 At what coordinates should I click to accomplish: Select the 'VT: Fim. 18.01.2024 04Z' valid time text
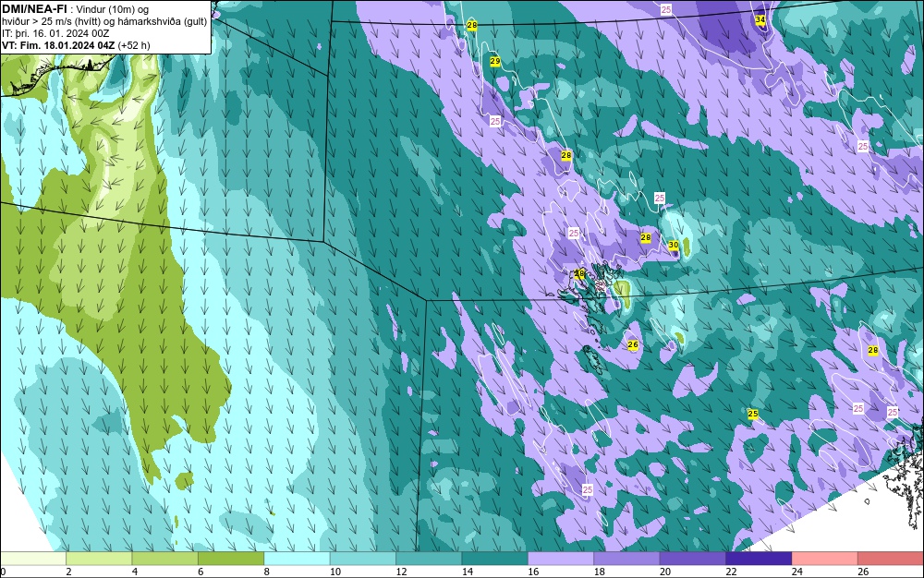click(58, 45)
